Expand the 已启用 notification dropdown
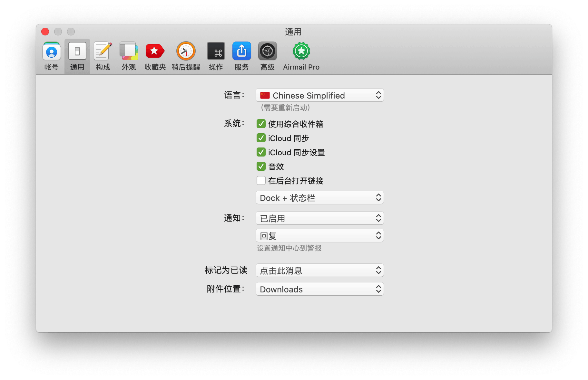The width and height of the screenshot is (588, 380). [319, 218]
